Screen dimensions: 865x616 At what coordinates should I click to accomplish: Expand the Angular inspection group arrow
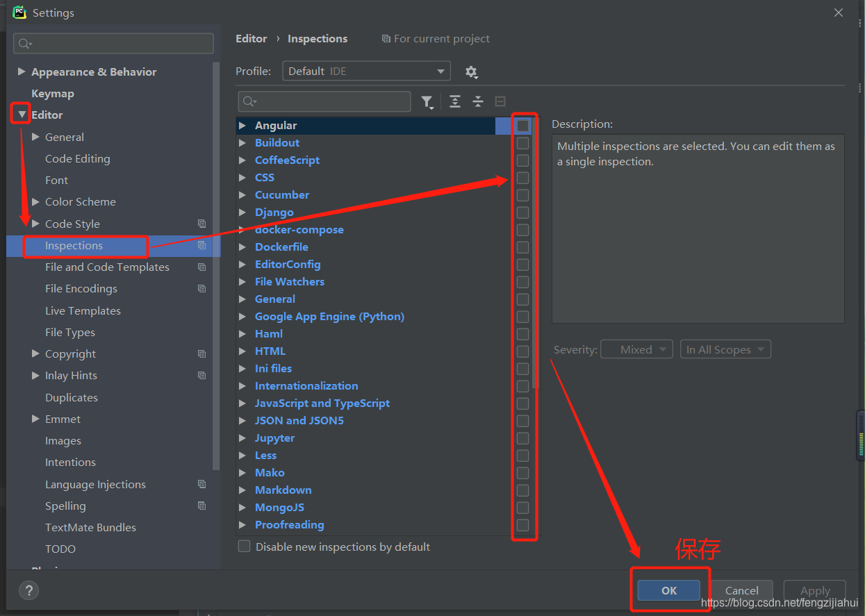coord(242,126)
